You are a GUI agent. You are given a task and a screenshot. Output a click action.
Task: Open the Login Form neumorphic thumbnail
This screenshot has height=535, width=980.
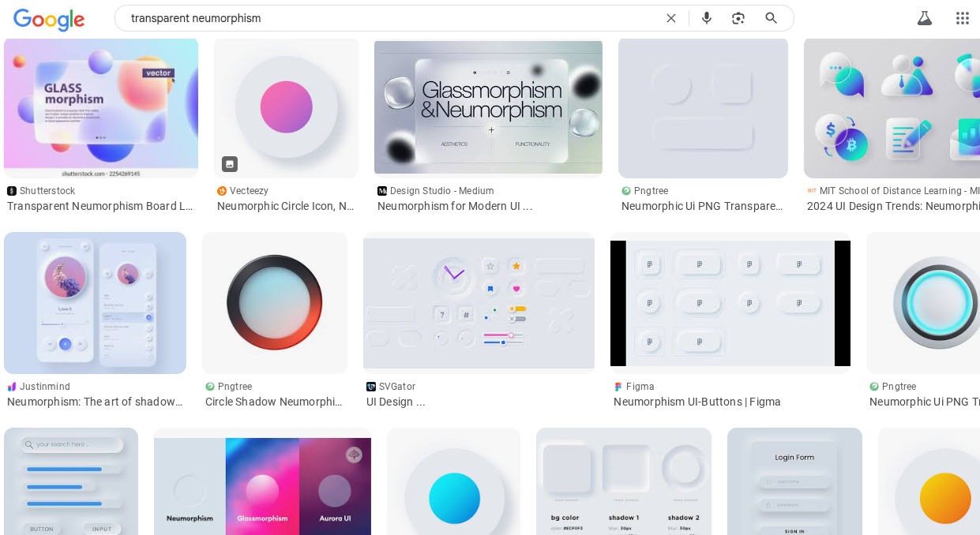(x=794, y=481)
